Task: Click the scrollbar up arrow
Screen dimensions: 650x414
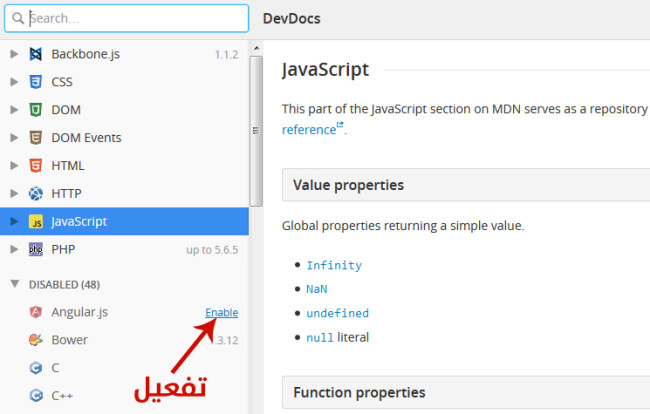Action: coord(257,48)
